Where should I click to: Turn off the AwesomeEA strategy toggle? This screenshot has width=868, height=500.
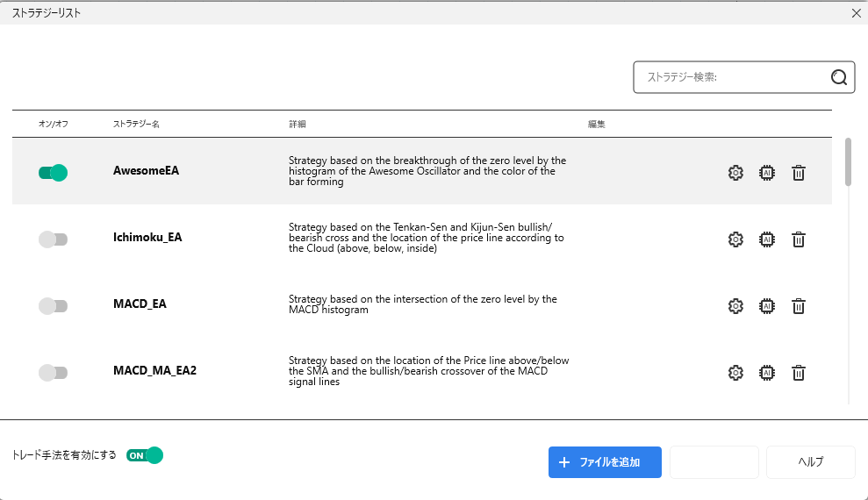point(54,173)
